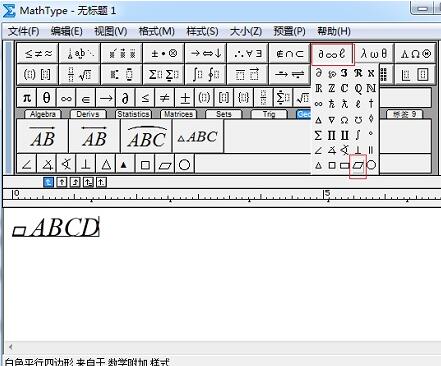Open the embellishments palette
Image resolution: width=441 pixels, height=366 pixels.
[x=122, y=53]
